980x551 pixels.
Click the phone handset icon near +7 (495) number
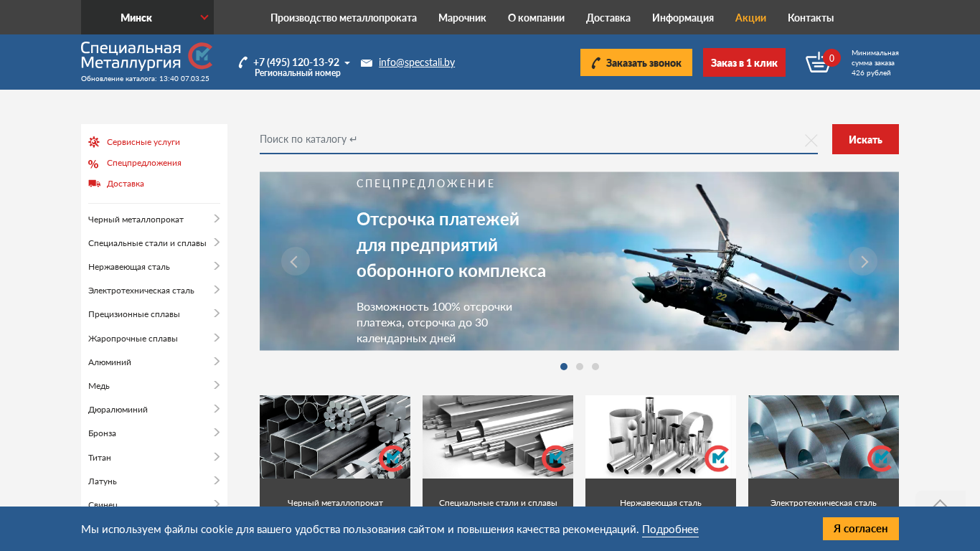coord(243,62)
